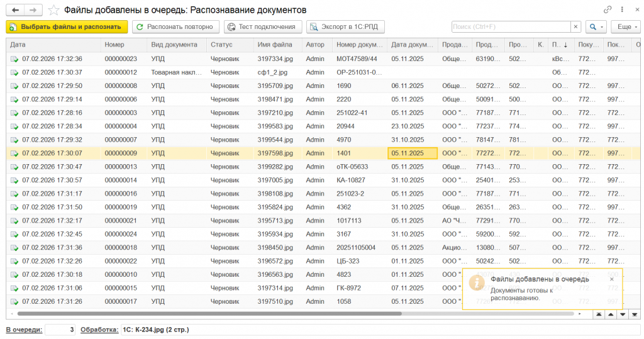Viewport: 644px width, 339px height.
Task: Open the three-dot window options menu
Action: click(x=622, y=10)
